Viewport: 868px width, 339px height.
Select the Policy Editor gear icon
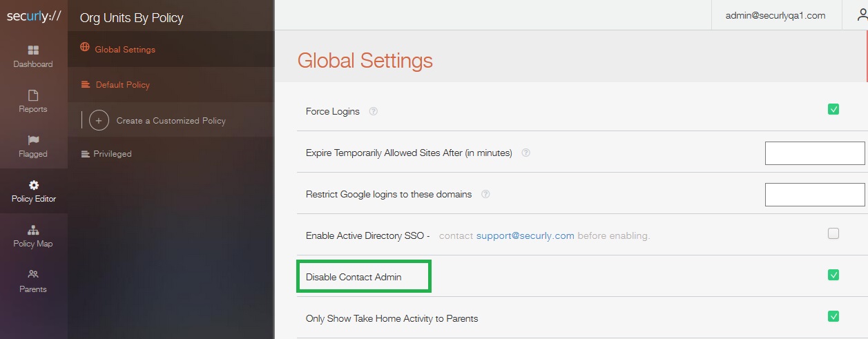point(33,185)
